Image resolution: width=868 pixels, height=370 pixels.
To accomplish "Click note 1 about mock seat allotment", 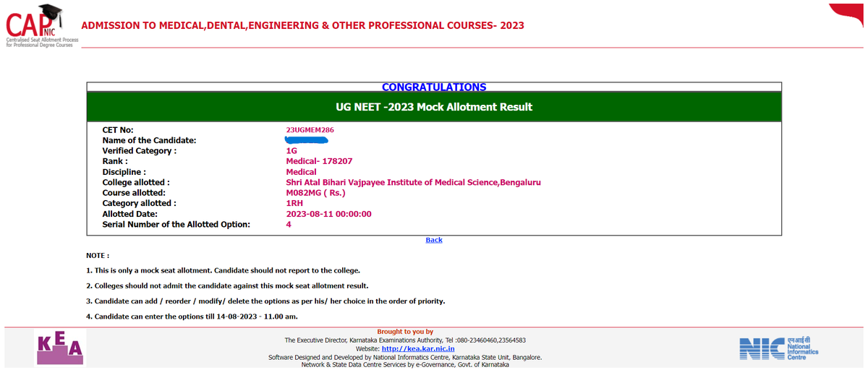I will click(223, 270).
